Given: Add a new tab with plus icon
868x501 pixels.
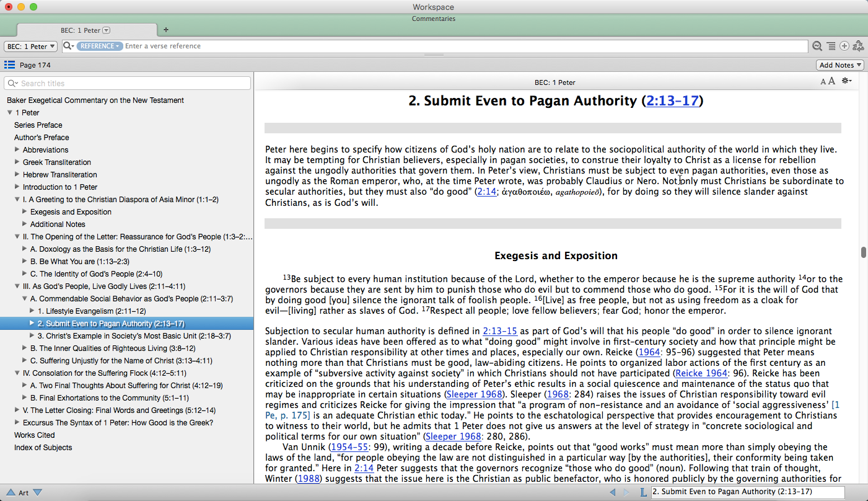Looking at the screenshot, I should 165,30.
